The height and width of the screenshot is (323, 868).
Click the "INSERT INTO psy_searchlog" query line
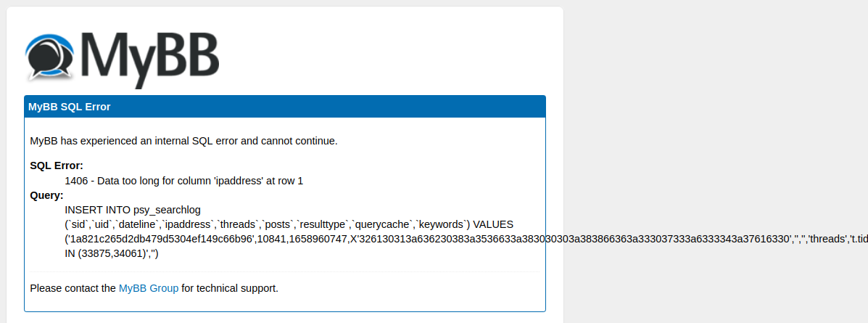coord(133,210)
